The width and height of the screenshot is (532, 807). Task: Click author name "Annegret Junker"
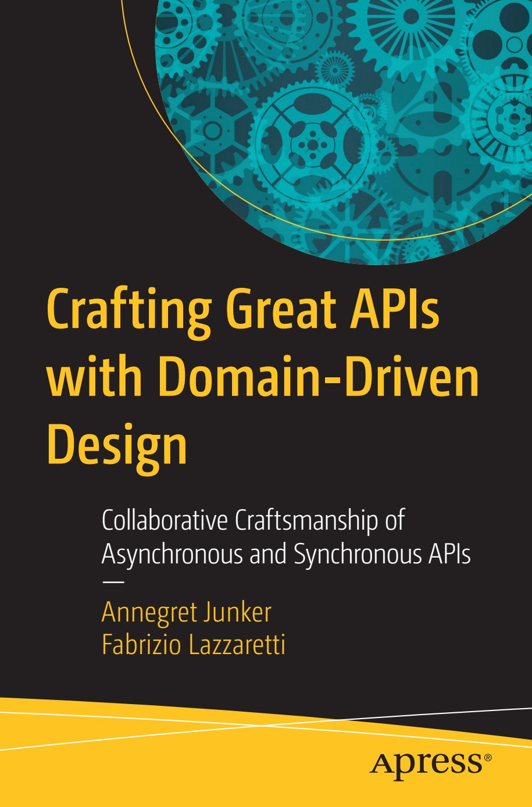[x=187, y=612]
